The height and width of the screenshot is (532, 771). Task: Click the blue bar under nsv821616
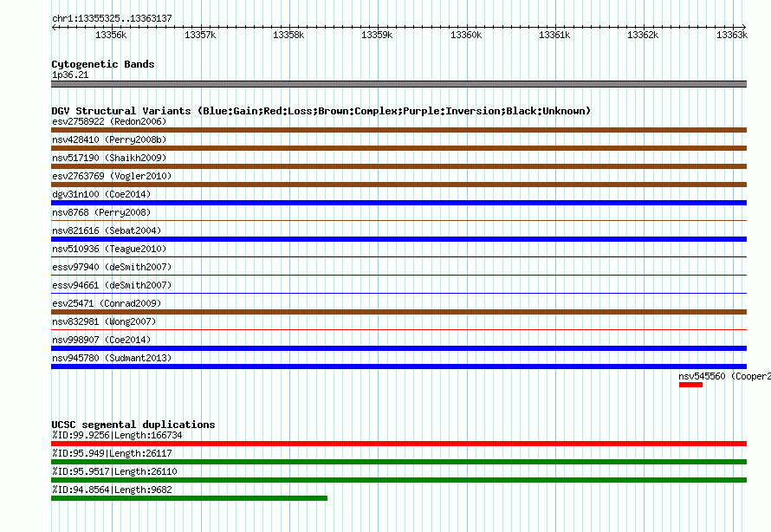click(398, 239)
